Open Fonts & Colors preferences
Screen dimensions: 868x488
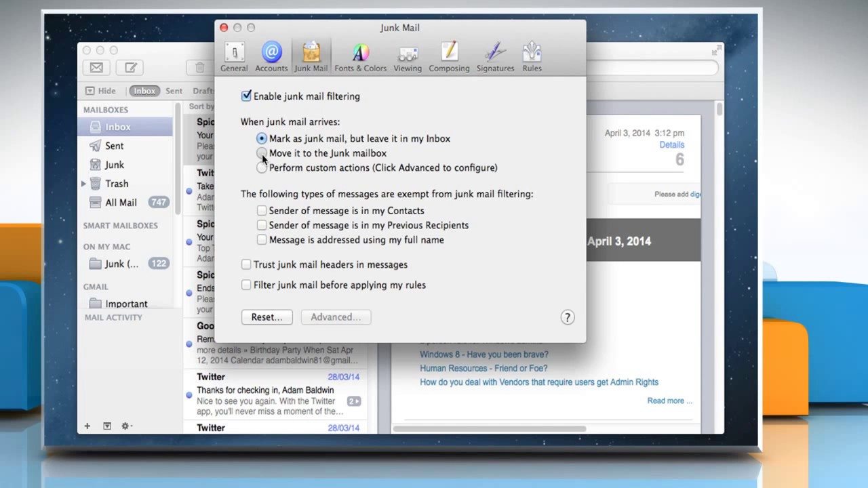tap(360, 57)
